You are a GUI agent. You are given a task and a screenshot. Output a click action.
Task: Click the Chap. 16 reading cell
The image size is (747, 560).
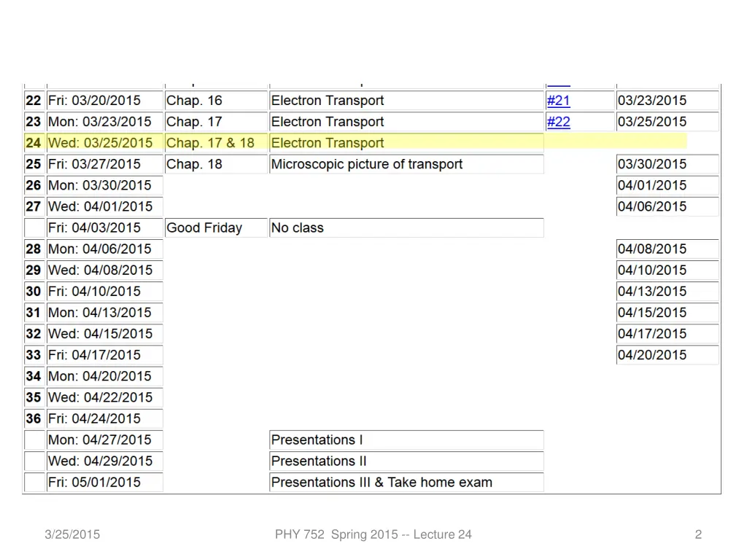coord(216,101)
